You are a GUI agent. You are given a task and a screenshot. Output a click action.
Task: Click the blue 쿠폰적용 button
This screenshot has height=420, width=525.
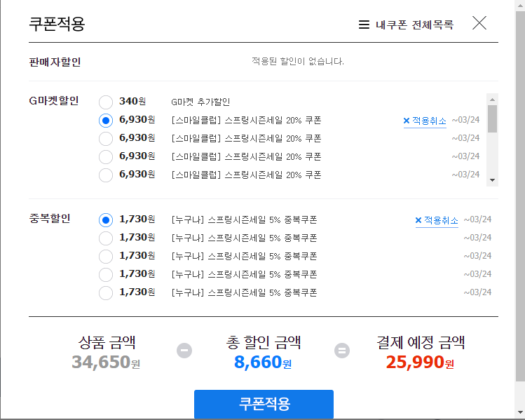(264, 404)
